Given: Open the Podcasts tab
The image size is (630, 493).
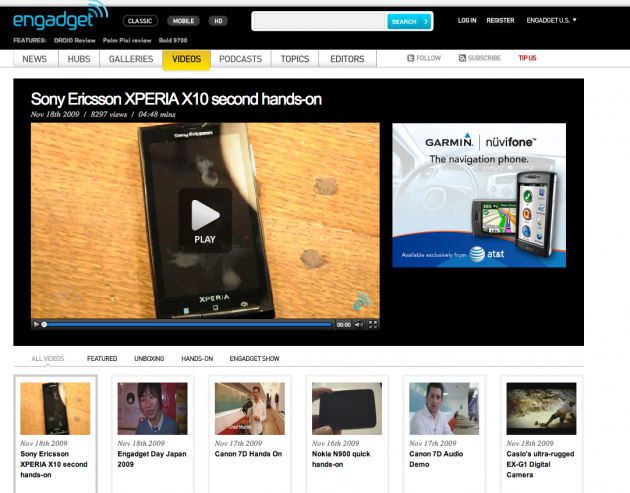Looking at the screenshot, I should [240, 59].
